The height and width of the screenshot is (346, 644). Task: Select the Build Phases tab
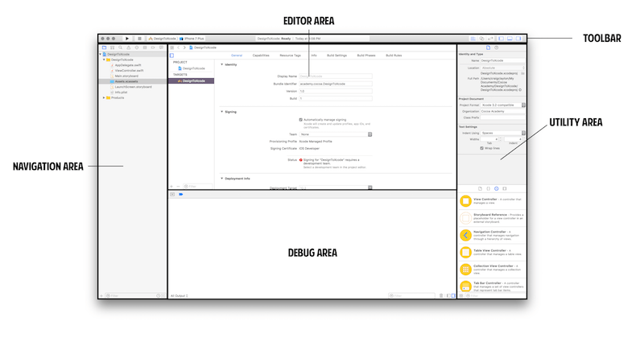point(366,56)
